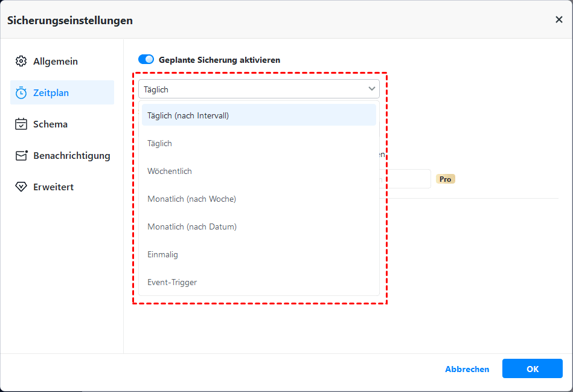Screen dimensions: 573x392
Task: Click Abbrechen to cancel
Action: (467, 369)
